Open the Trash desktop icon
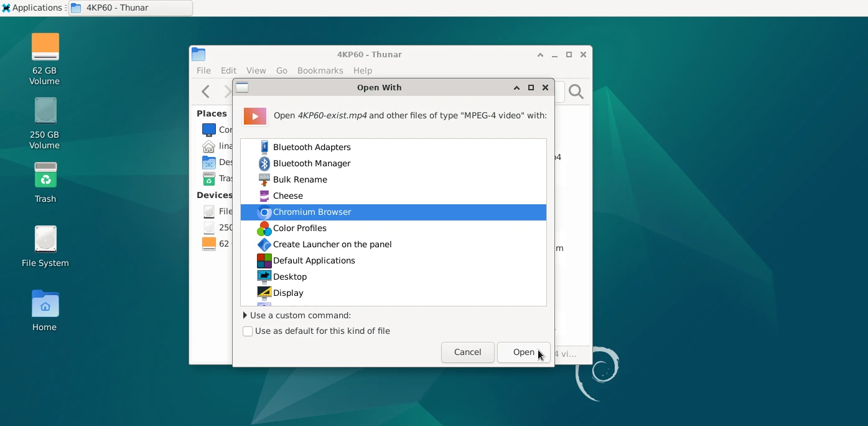 [x=45, y=176]
